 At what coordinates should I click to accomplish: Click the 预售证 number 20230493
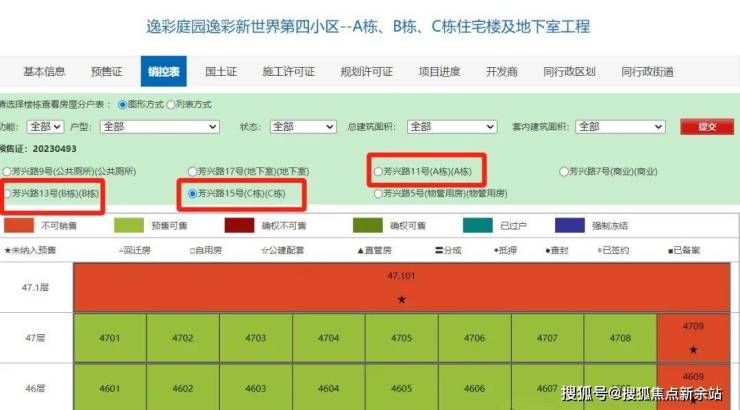54,149
